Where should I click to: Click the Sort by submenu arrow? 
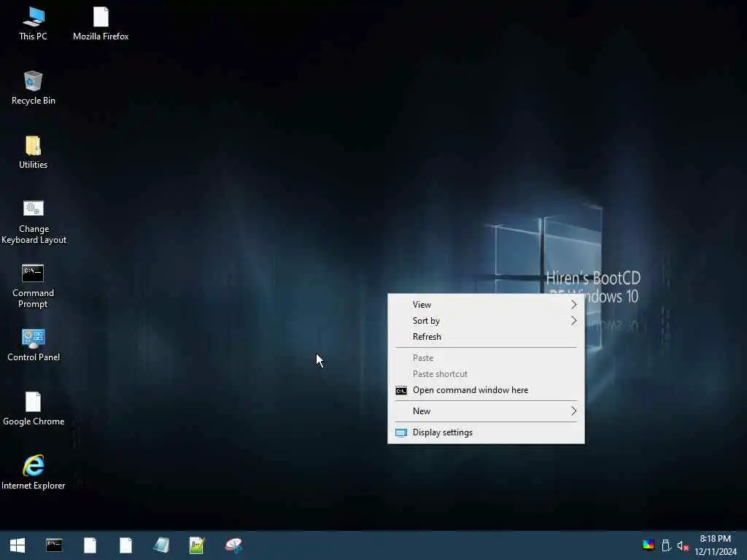(573, 321)
